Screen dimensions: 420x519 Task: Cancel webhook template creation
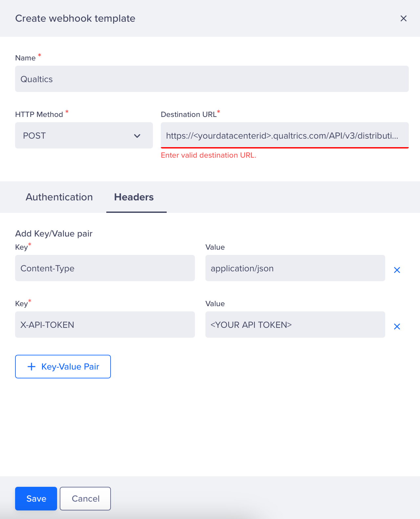(85, 499)
